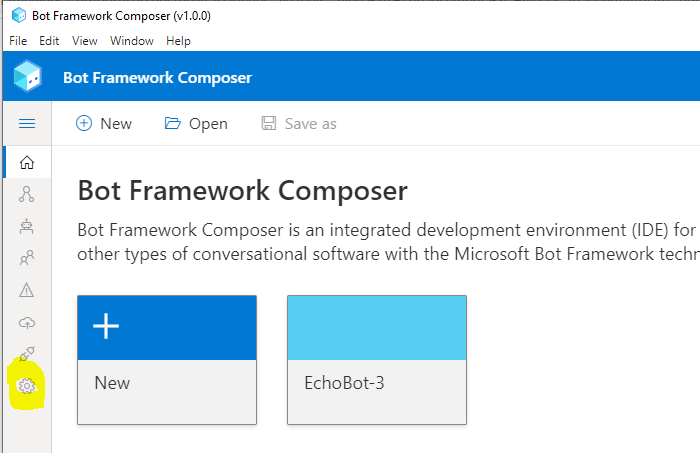
Task: Open the EchoBot-3 recent bot tile
Action: pyautogui.click(x=377, y=360)
